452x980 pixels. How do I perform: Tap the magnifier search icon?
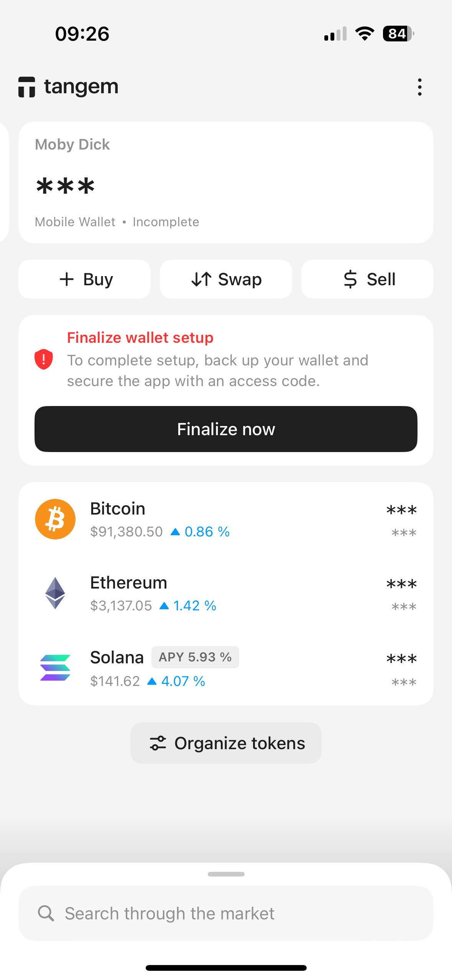pos(46,913)
